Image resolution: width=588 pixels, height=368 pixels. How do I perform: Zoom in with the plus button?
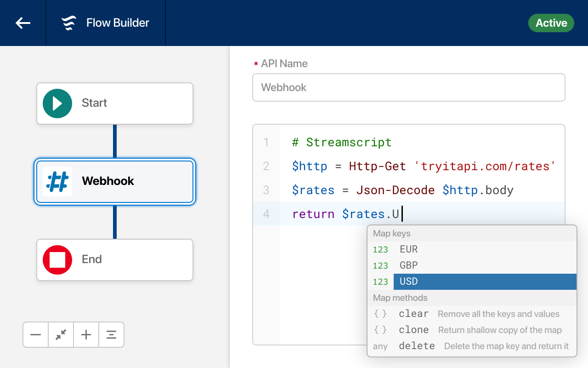click(86, 335)
